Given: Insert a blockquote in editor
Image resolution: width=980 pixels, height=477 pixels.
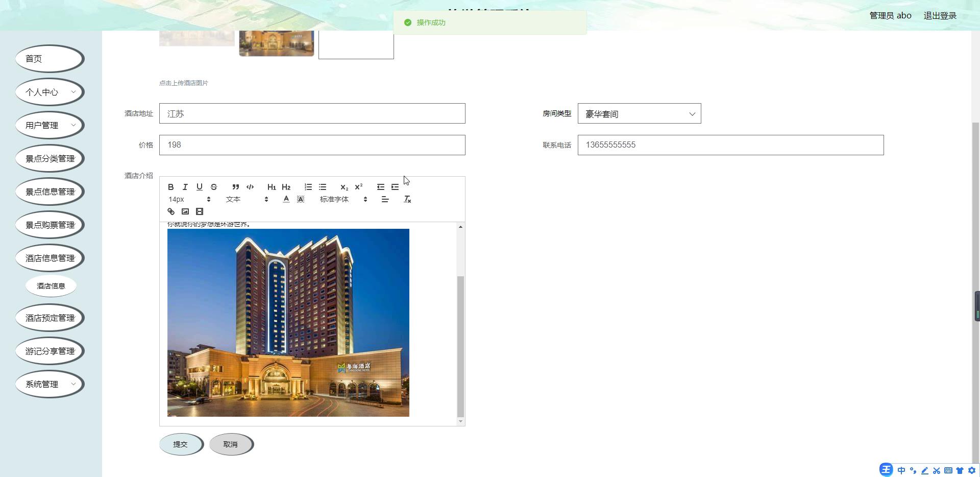Looking at the screenshot, I should pos(235,187).
